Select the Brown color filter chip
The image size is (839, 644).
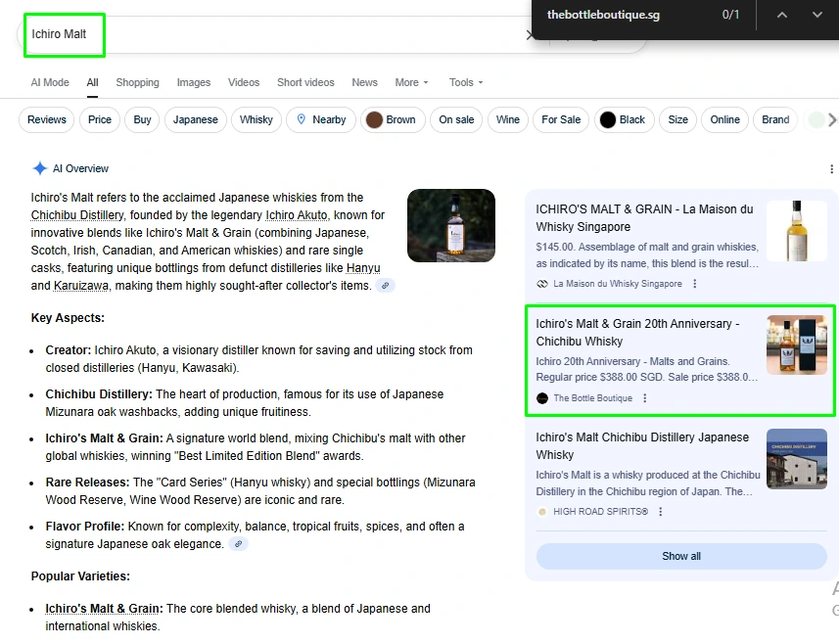pos(392,119)
